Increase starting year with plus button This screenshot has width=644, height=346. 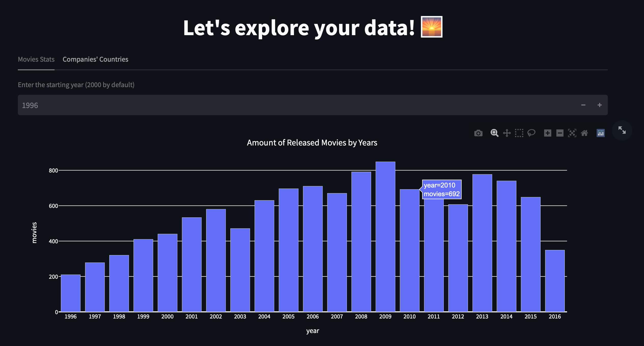pyautogui.click(x=599, y=105)
